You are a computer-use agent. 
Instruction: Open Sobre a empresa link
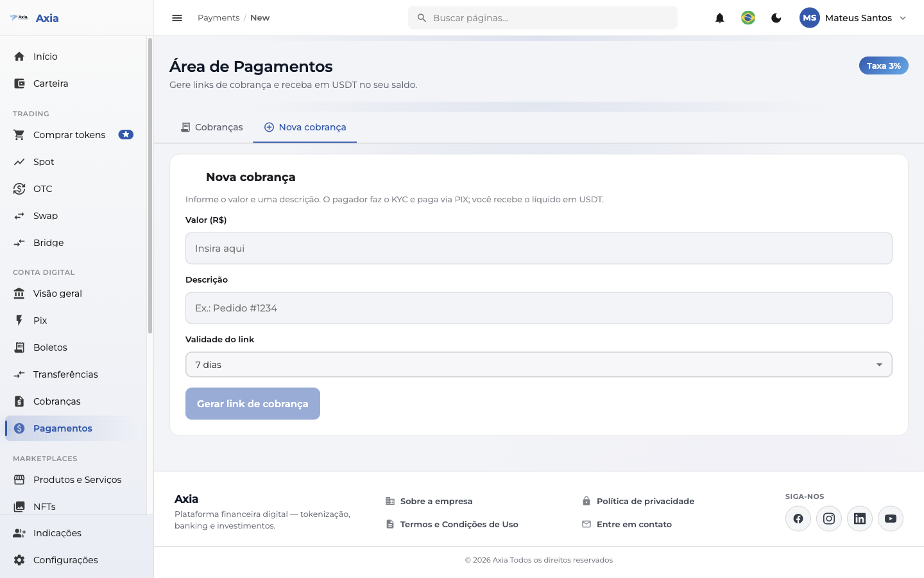coord(429,502)
